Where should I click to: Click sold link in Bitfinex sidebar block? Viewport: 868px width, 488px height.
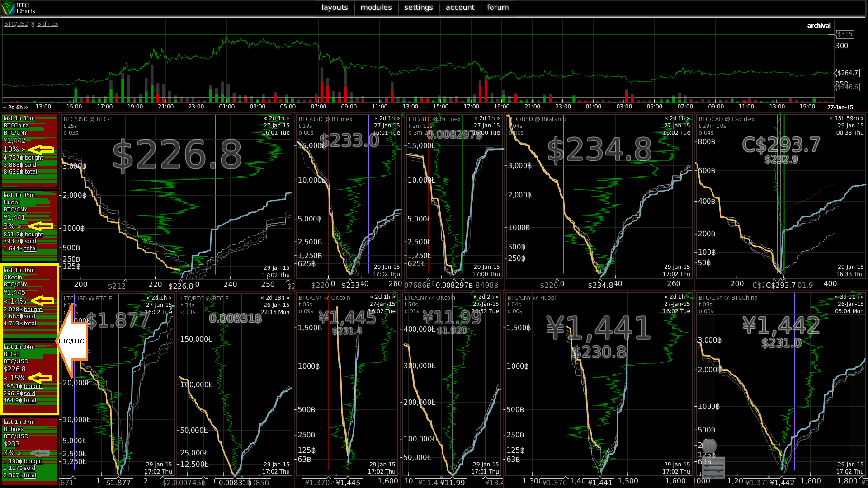click(29, 468)
